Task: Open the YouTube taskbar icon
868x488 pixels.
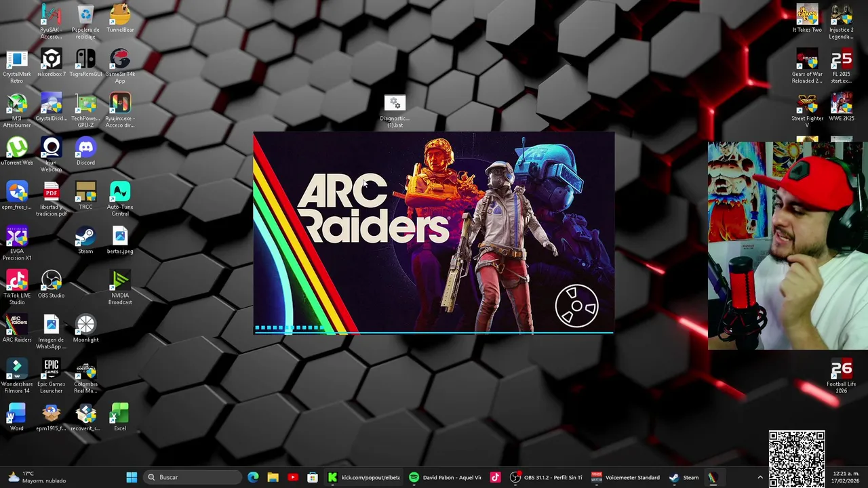Action: tap(293, 477)
